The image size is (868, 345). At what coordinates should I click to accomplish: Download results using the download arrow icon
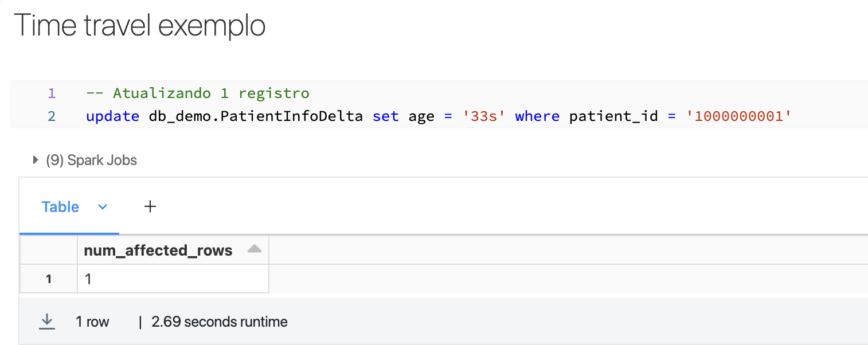[46, 322]
